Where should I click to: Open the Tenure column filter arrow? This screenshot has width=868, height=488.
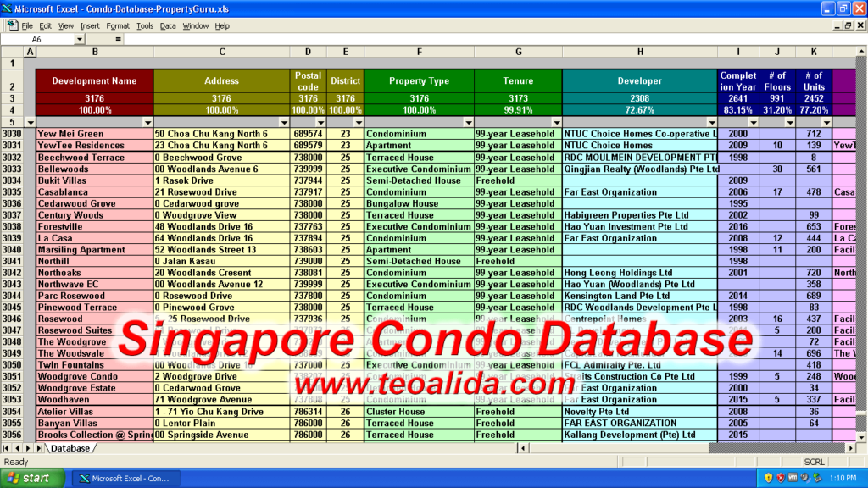point(557,121)
